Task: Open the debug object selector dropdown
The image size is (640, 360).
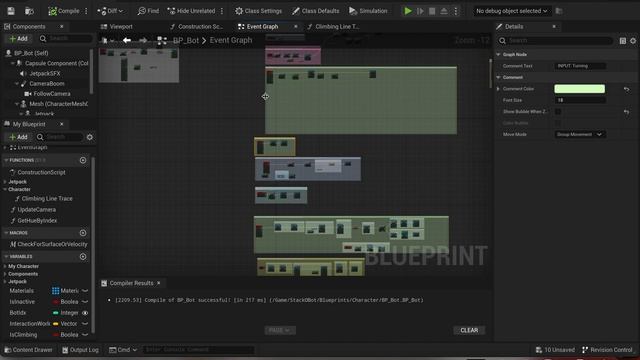Action: (511, 11)
